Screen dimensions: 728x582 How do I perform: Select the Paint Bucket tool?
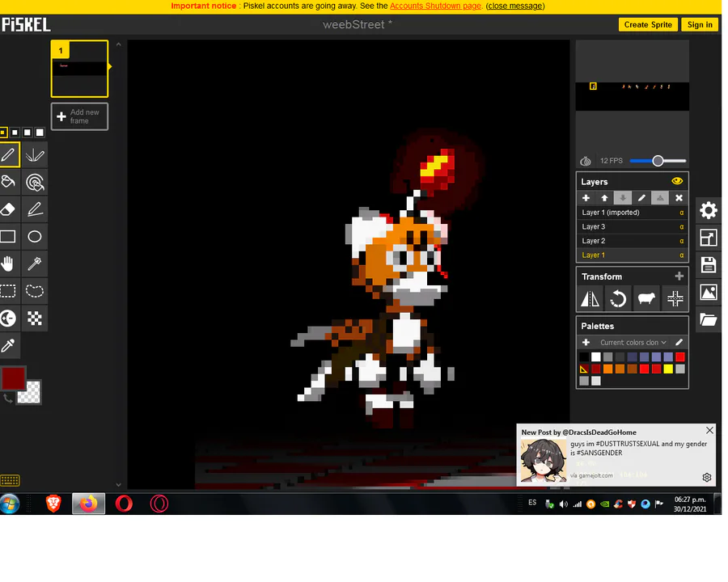click(x=9, y=182)
